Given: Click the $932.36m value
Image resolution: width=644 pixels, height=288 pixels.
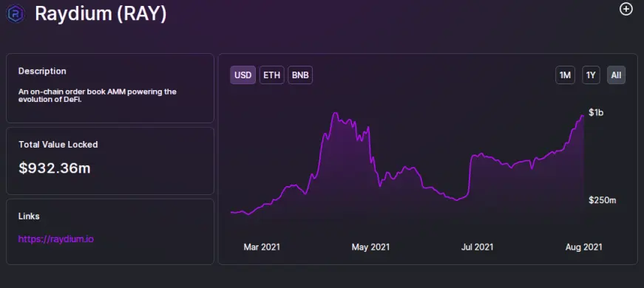Looking at the screenshot, I should tap(55, 168).
